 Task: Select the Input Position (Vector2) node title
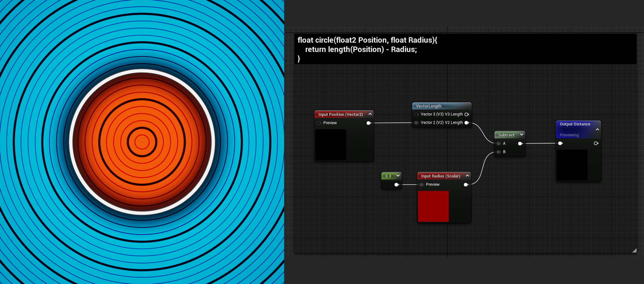click(x=340, y=114)
